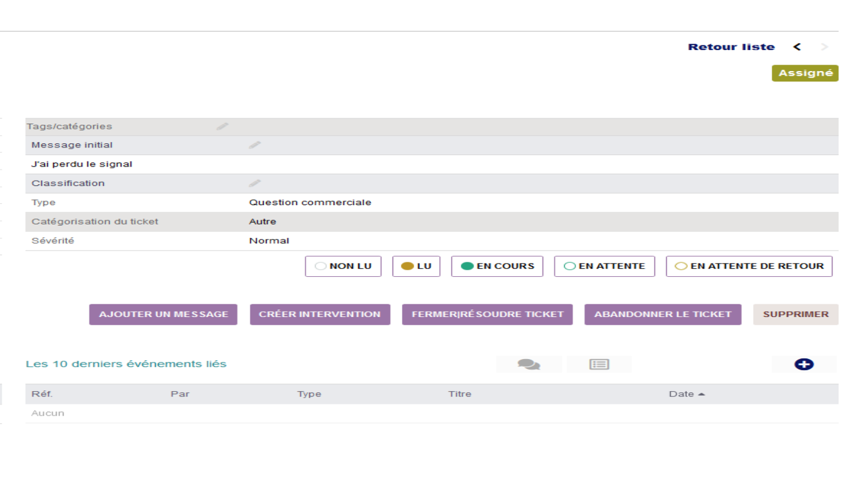Click 'Les 10 derniers événements liés' heading
868x482 pixels.
(x=126, y=364)
